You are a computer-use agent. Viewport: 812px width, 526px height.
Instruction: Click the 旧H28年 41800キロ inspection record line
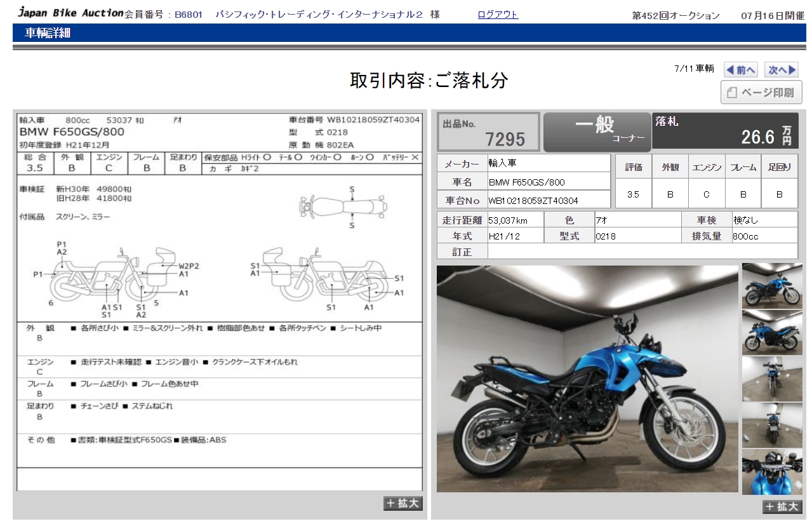tap(93, 199)
